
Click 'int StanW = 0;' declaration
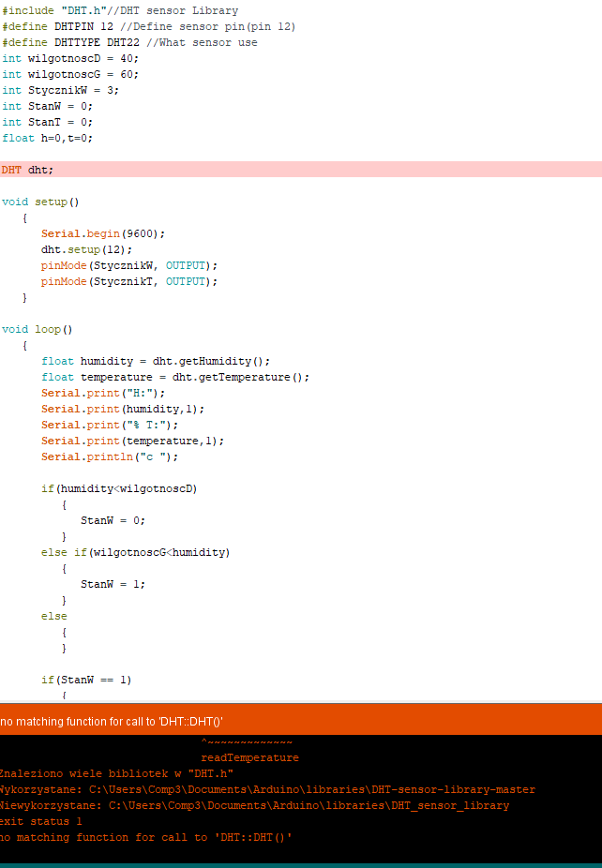(x=48, y=106)
